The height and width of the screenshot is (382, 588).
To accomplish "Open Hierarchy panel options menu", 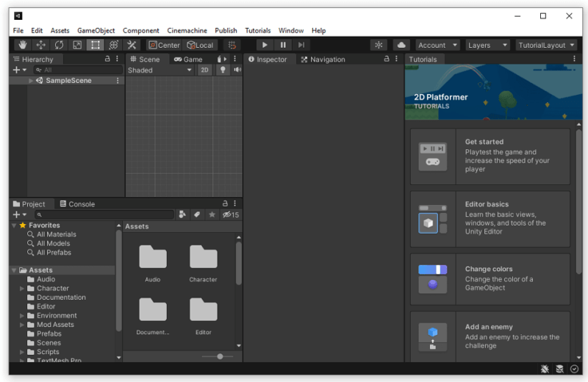I will 118,59.
